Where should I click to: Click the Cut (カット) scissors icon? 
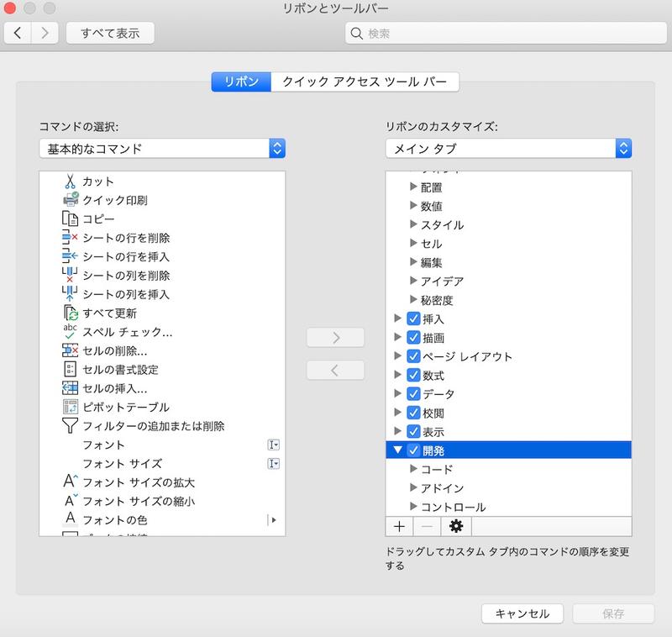(70, 181)
